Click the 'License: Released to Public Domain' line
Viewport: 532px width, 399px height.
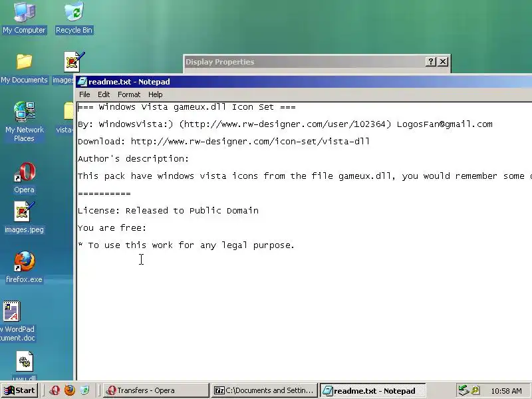pos(168,211)
